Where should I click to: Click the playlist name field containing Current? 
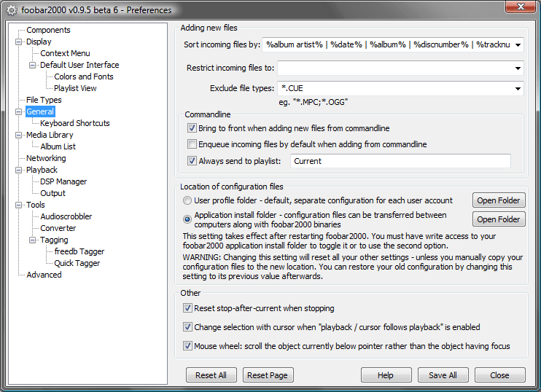coord(400,161)
